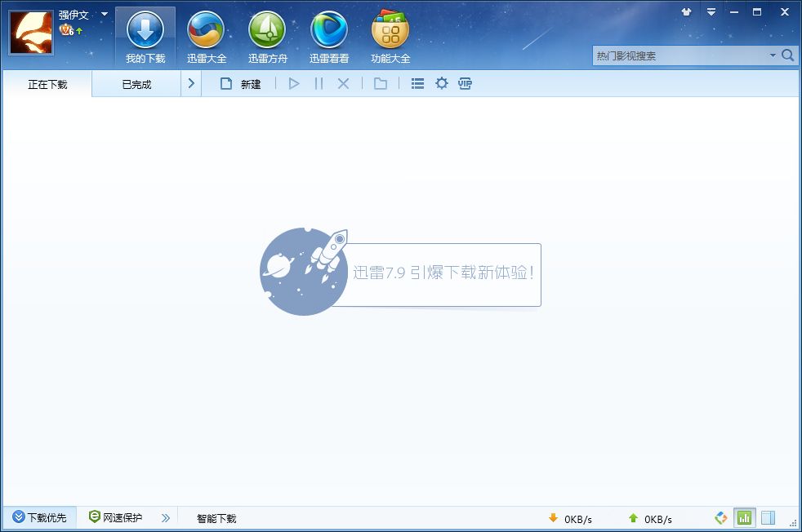Open the 迅雷方舟 feature

tap(267, 36)
